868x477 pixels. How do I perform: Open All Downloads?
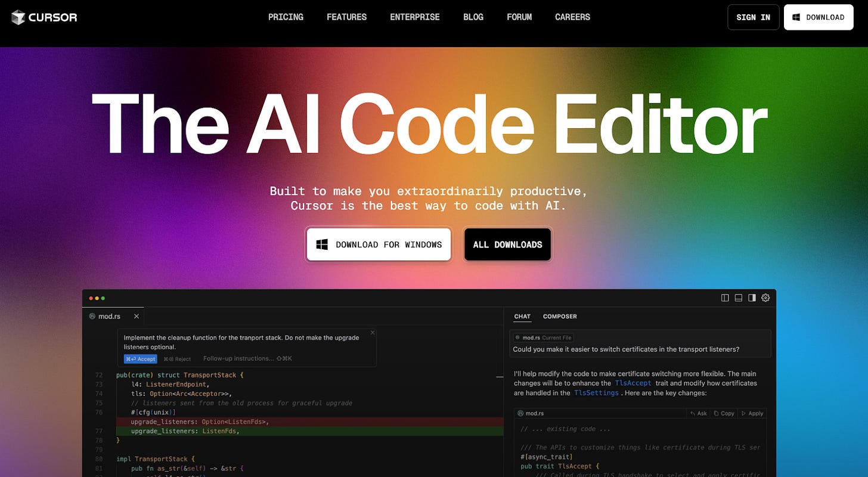[507, 244]
